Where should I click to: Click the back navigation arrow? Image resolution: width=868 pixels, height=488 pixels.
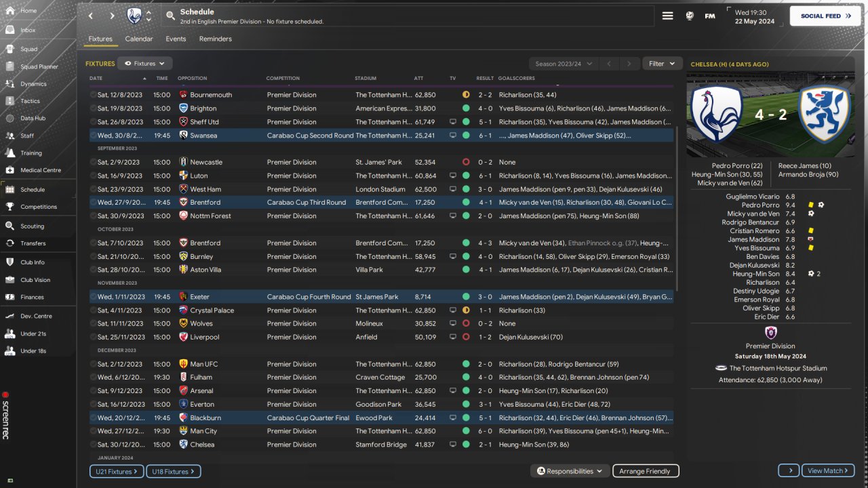pyautogui.click(x=91, y=16)
